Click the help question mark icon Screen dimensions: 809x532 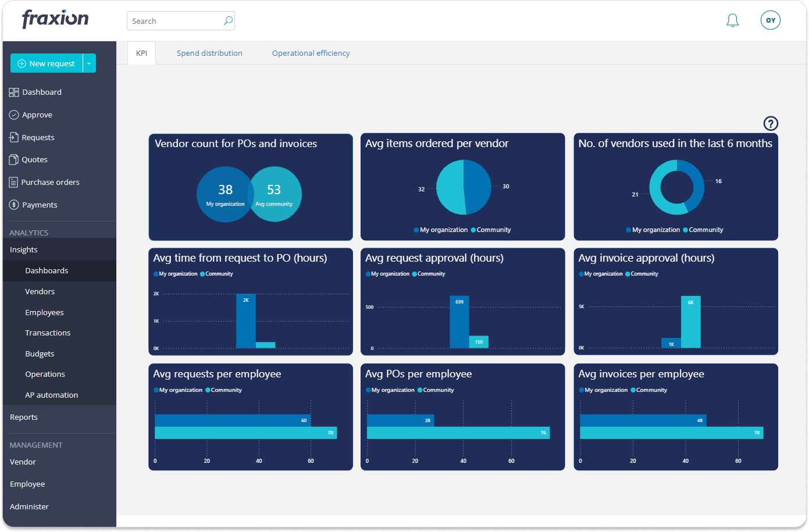[x=770, y=123]
